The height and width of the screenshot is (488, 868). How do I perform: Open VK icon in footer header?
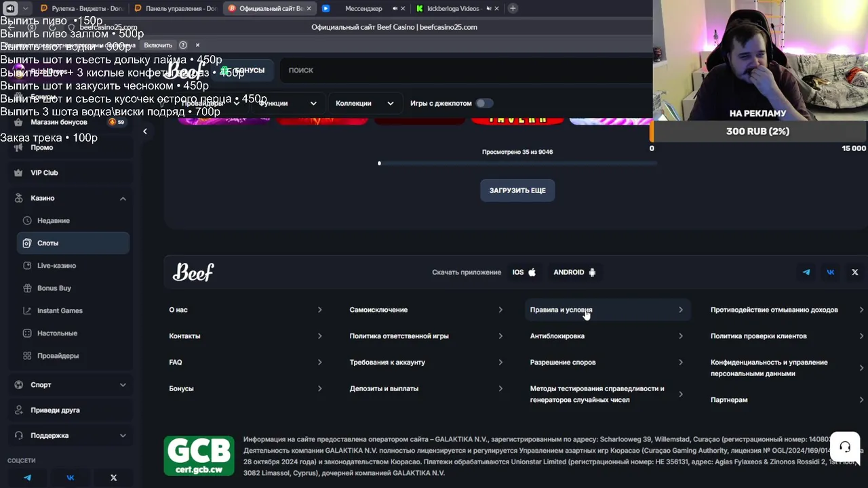831,272
